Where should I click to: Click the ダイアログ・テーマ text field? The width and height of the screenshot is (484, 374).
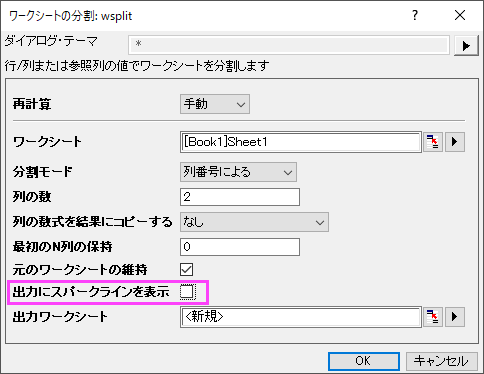coord(289,45)
